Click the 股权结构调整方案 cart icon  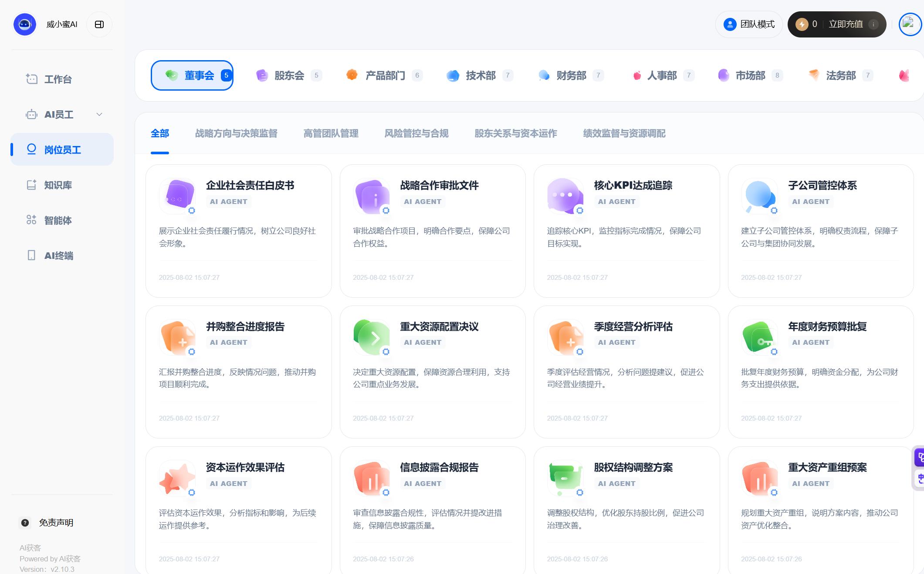(565, 478)
